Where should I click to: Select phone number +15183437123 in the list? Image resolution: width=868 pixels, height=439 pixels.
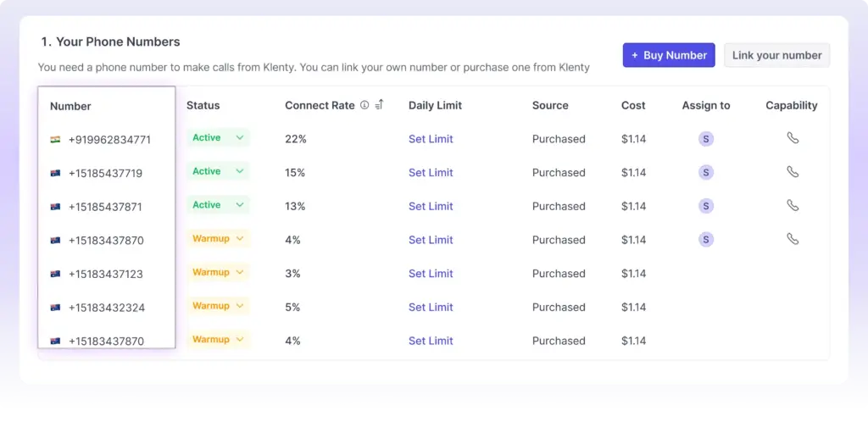105,274
